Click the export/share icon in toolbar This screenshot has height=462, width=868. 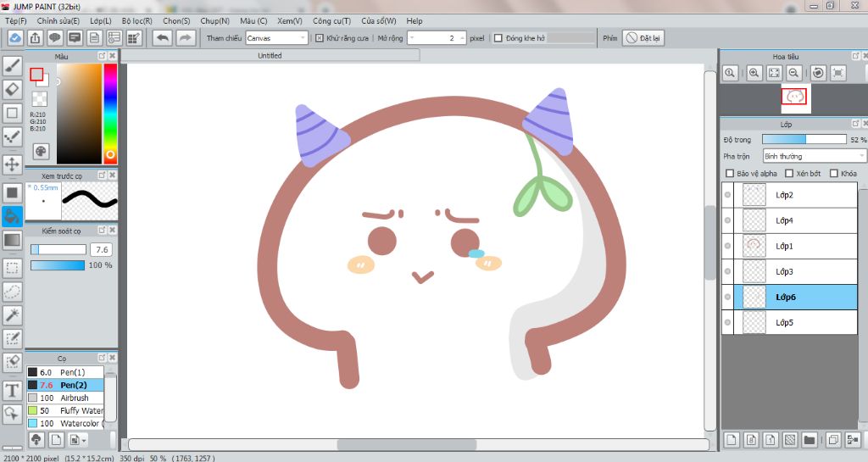click(35, 38)
